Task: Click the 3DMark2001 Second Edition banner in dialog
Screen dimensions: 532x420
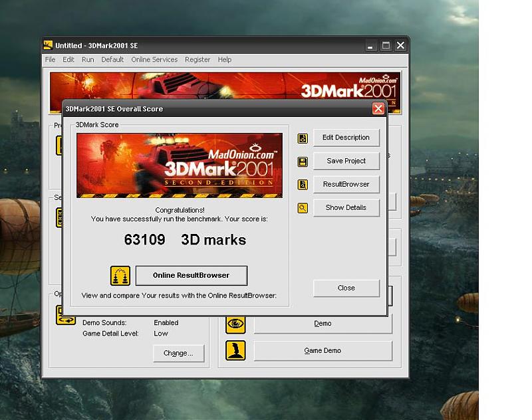Action: point(180,165)
